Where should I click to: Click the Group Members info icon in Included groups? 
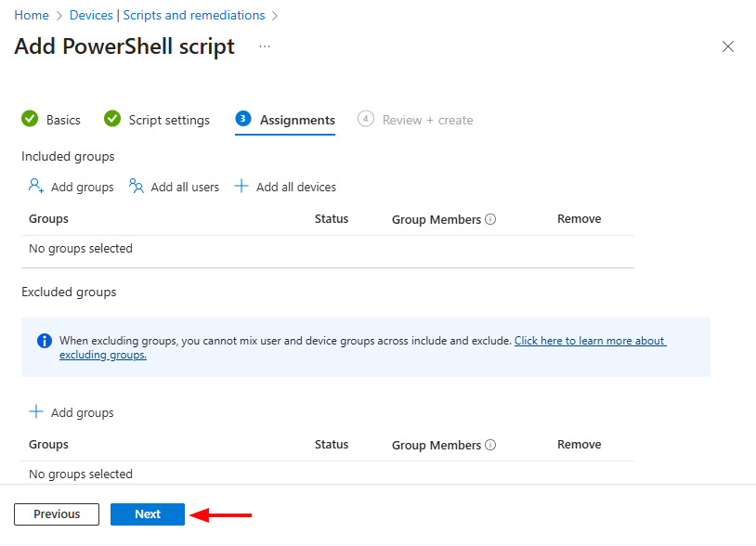tap(490, 220)
